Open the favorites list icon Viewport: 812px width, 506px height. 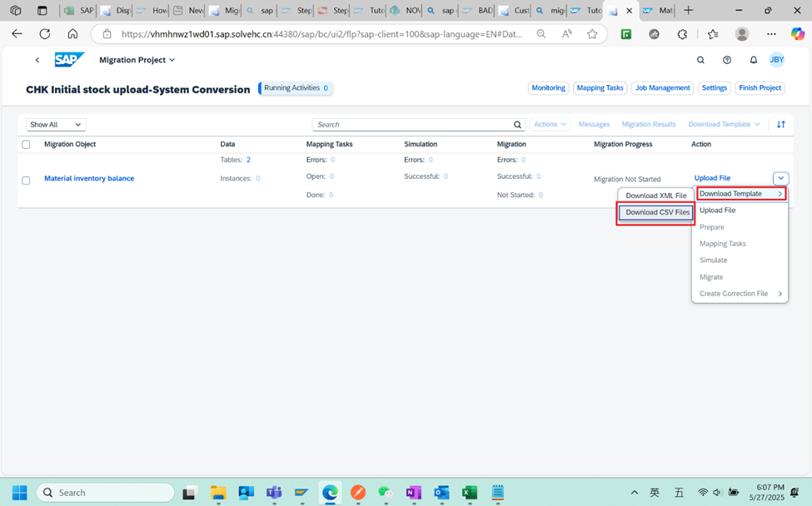pyautogui.click(x=713, y=34)
